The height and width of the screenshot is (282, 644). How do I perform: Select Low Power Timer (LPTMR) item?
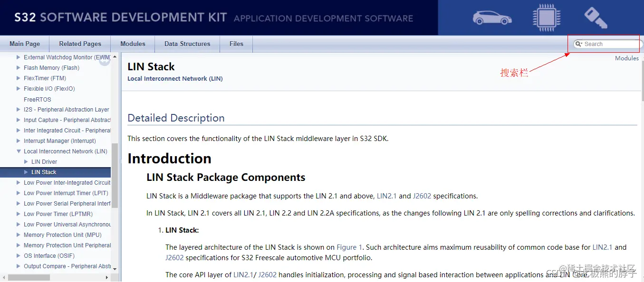pos(58,214)
